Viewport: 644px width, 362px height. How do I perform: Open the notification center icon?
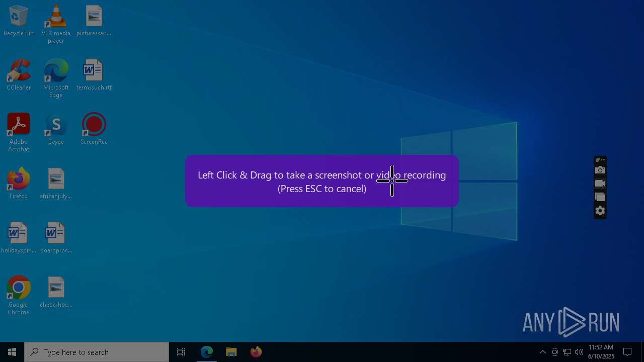click(627, 352)
